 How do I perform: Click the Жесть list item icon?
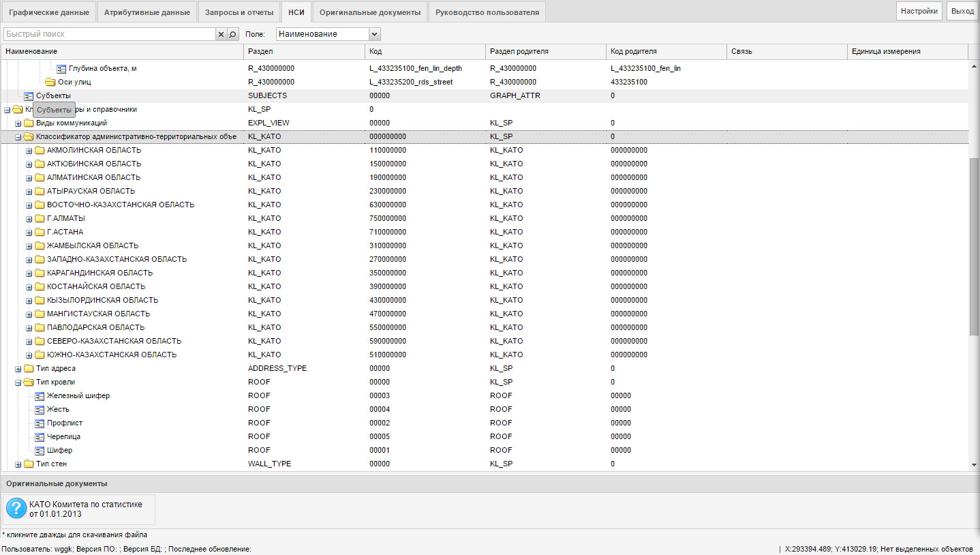[x=40, y=409]
